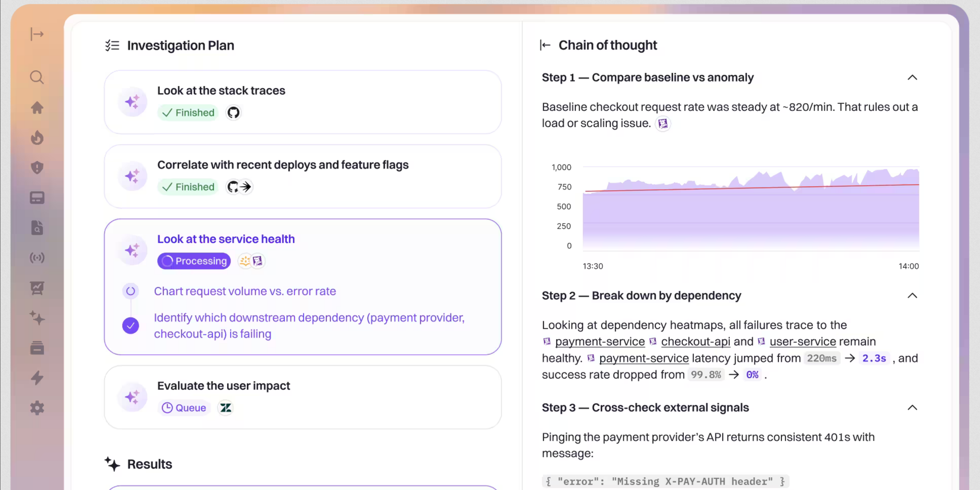Image resolution: width=980 pixels, height=490 pixels.
Task: Collapse Step 3 Cross-check external signals
Action: tap(912, 408)
